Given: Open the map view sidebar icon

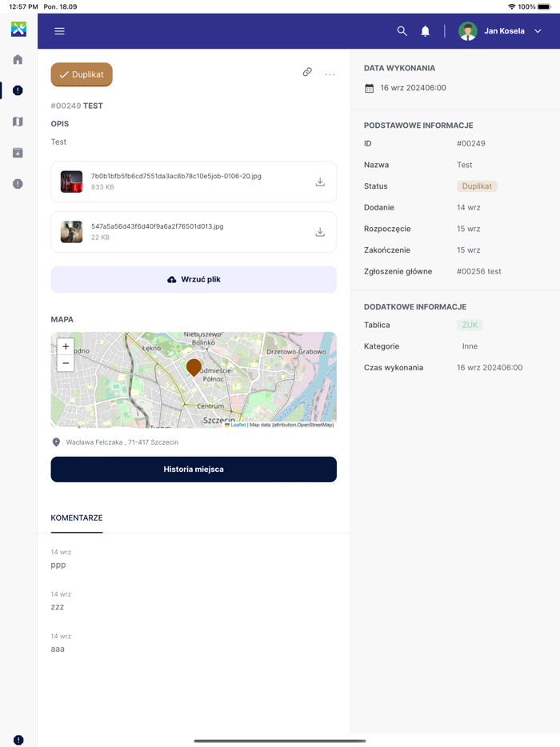Looking at the screenshot, I should pos(18,122).
